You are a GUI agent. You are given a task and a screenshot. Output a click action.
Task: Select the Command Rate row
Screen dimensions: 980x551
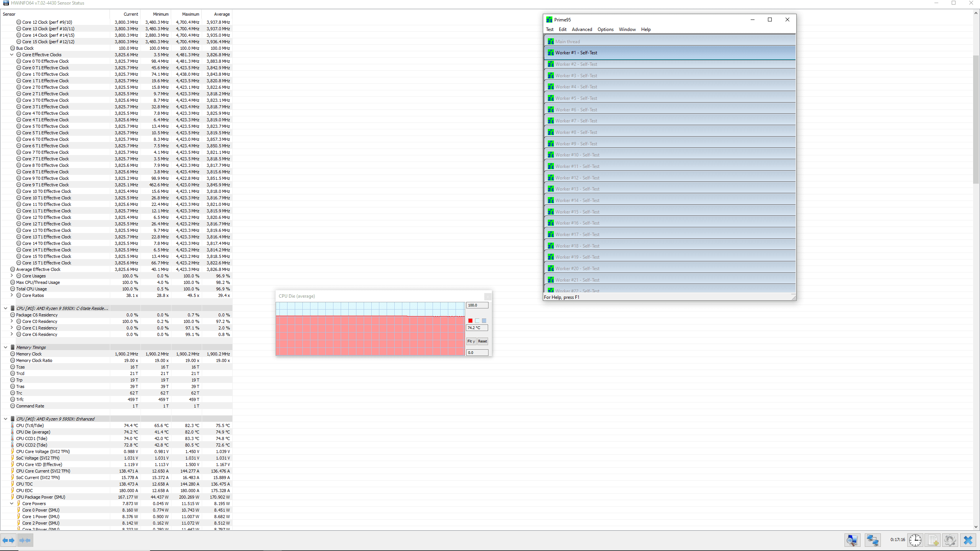pos(116,406)
